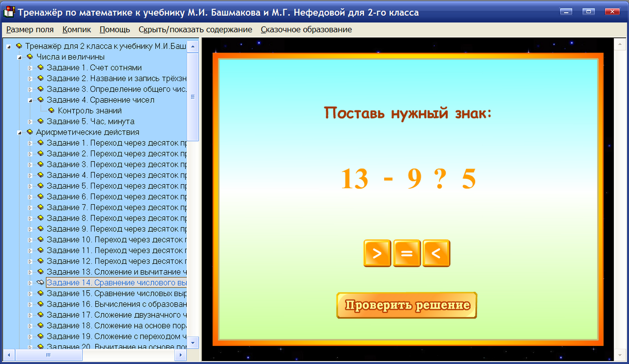Open the Размер поля menu
Image resolution: width=629 pixels, height=364 pixels.
(29, 29)
